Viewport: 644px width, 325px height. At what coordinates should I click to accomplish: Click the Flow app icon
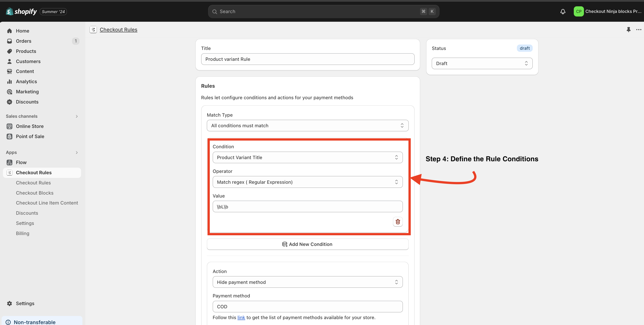(9, 162)
